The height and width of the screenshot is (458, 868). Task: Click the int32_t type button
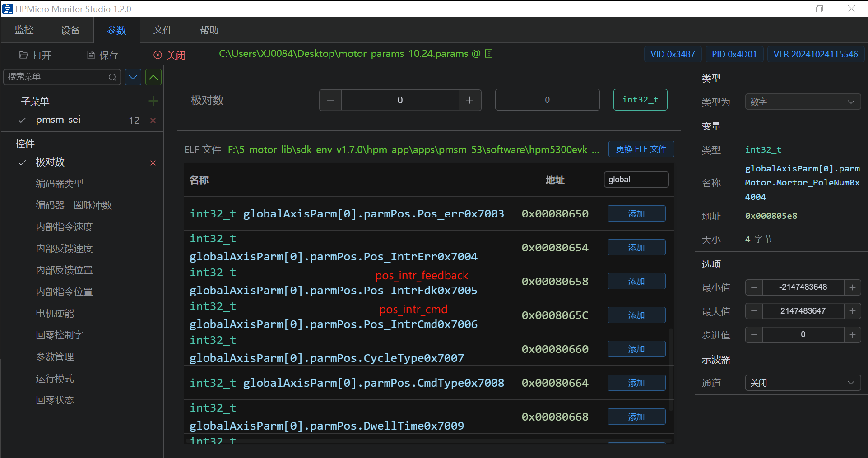tap(641, 100)
